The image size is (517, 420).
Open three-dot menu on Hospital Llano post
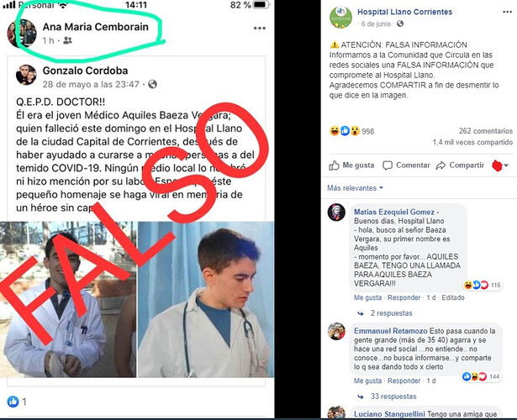point(507,12)
